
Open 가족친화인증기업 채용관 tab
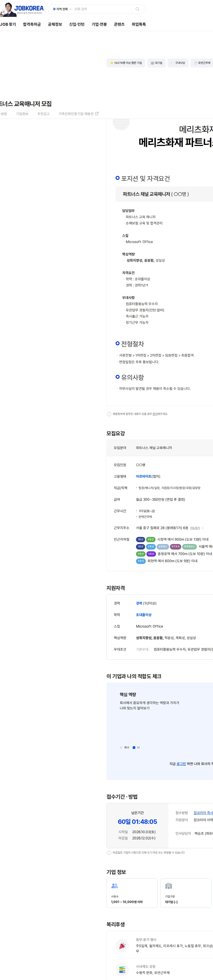[78, 114]
